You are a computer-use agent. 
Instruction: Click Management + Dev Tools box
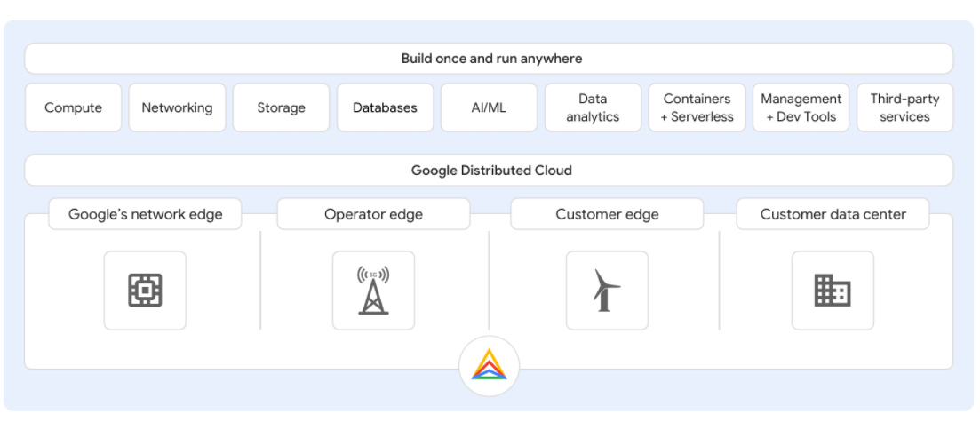[801, 107]
